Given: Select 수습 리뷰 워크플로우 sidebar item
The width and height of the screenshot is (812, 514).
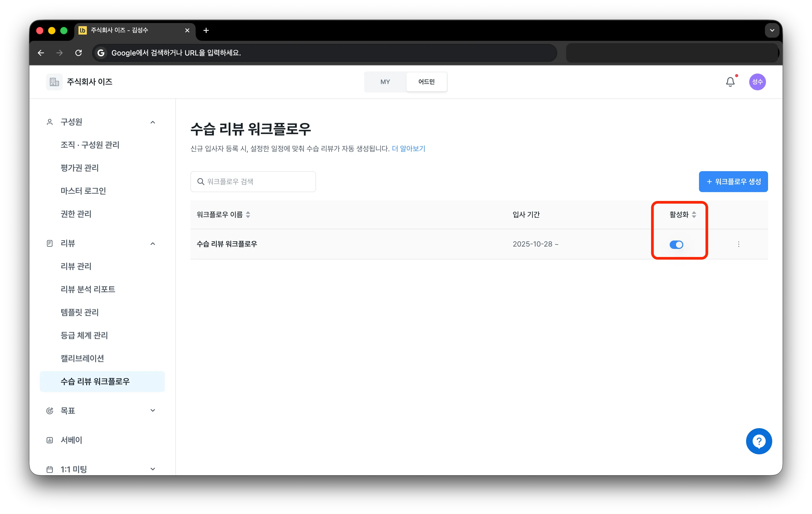Looking at the screenshot, I should point(102,382).
